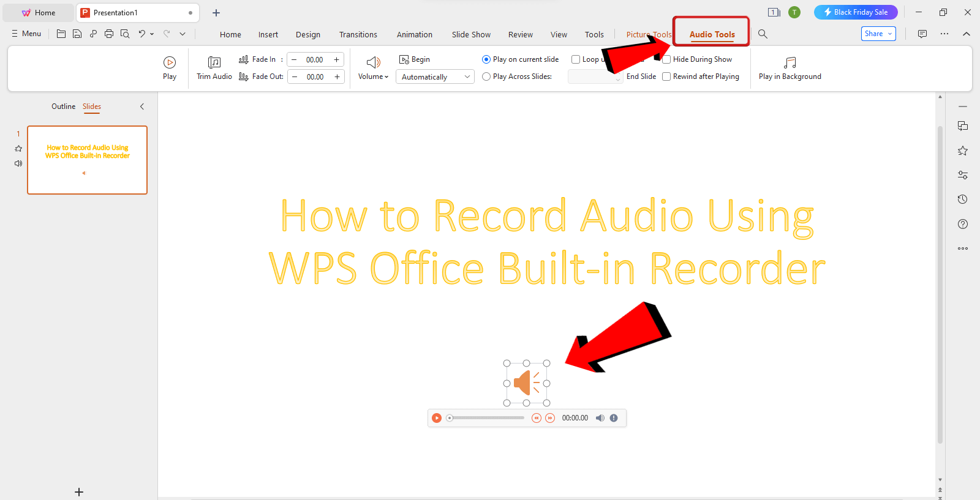Viewport: 980px width, 500px height.
Task: Enable the Hide During Show checkbox
Action: click(x=666, y=59)
